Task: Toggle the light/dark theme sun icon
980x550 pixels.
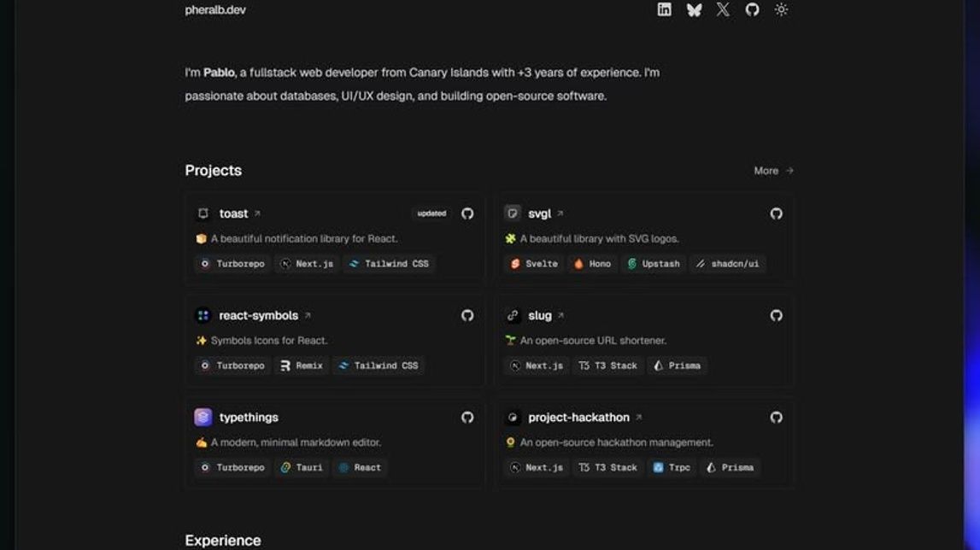Action: [781, 9]
